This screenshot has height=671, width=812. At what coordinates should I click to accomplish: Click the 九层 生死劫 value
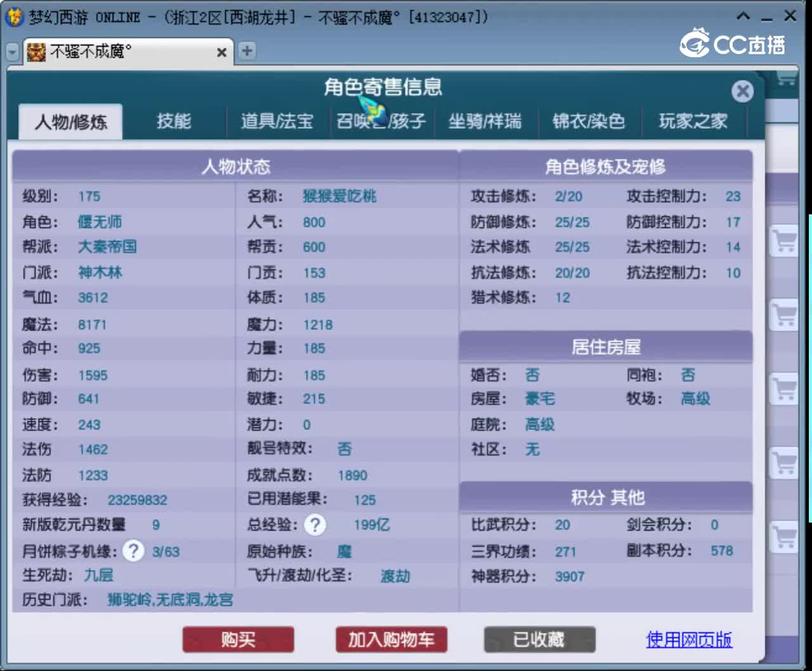(x=99, y=575)
